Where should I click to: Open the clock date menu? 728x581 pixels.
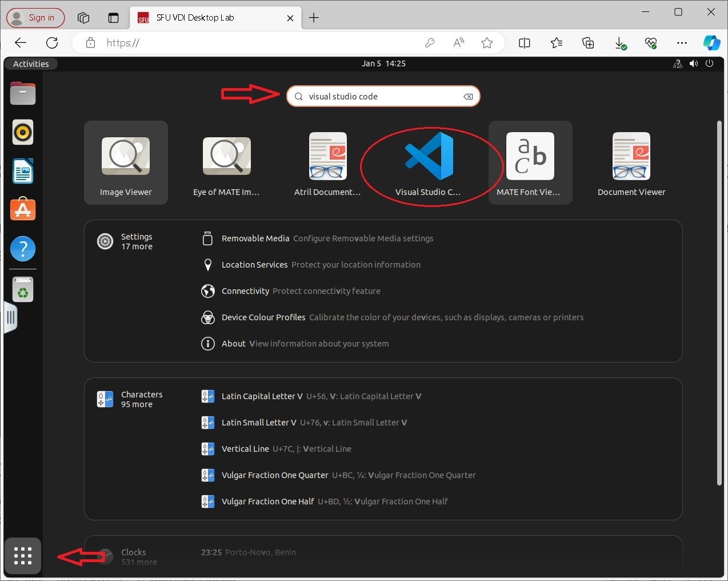click(383, 64)
